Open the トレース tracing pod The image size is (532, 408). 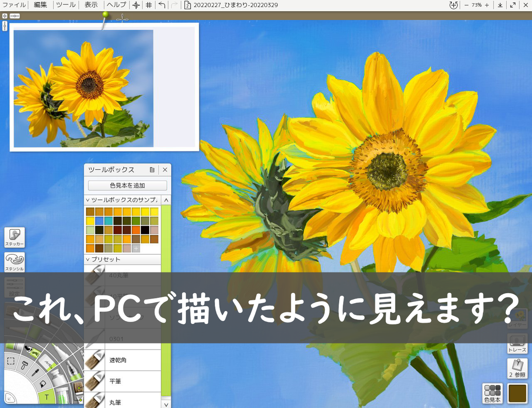point(518,344)
